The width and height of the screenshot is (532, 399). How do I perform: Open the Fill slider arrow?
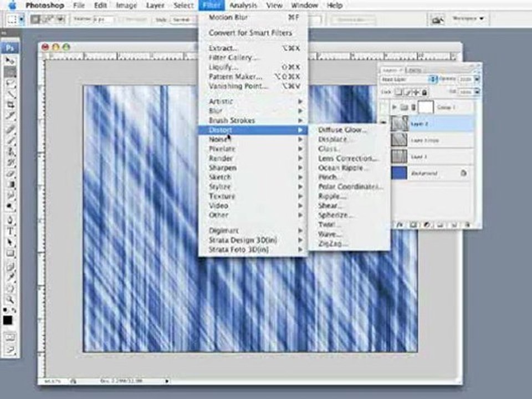click(x=477, y=92)
